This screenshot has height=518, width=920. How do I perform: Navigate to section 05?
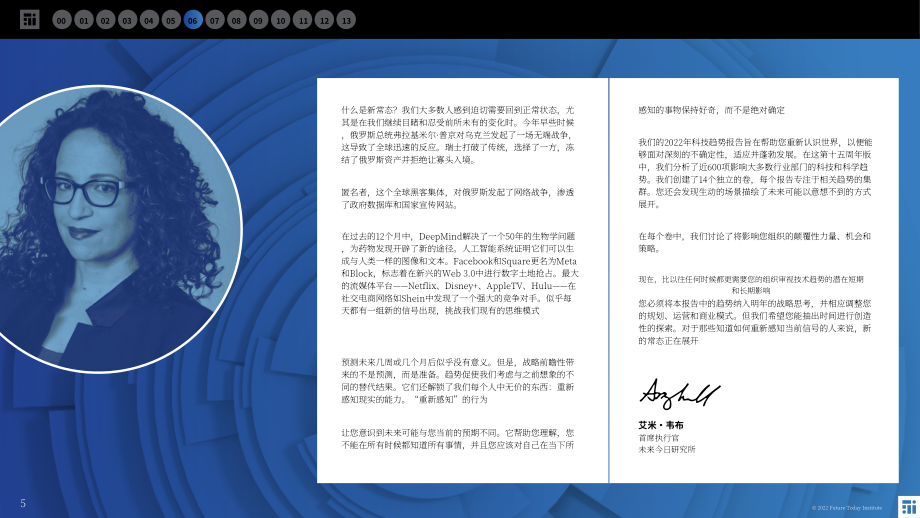coord(171,20)
